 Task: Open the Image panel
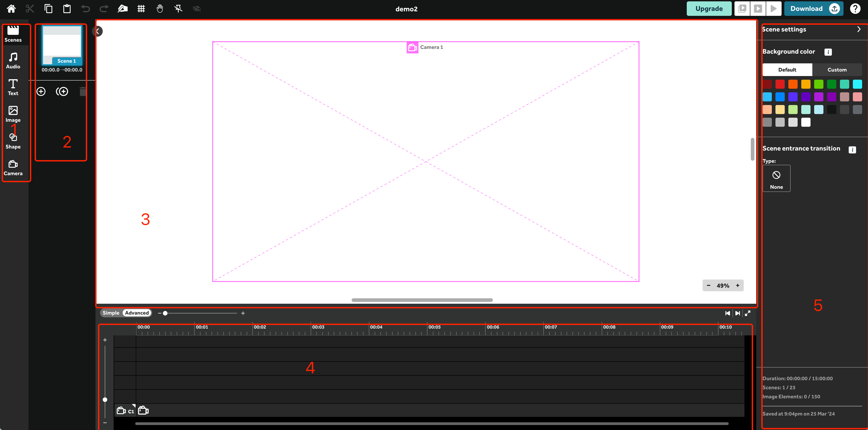tap(13, 114)
